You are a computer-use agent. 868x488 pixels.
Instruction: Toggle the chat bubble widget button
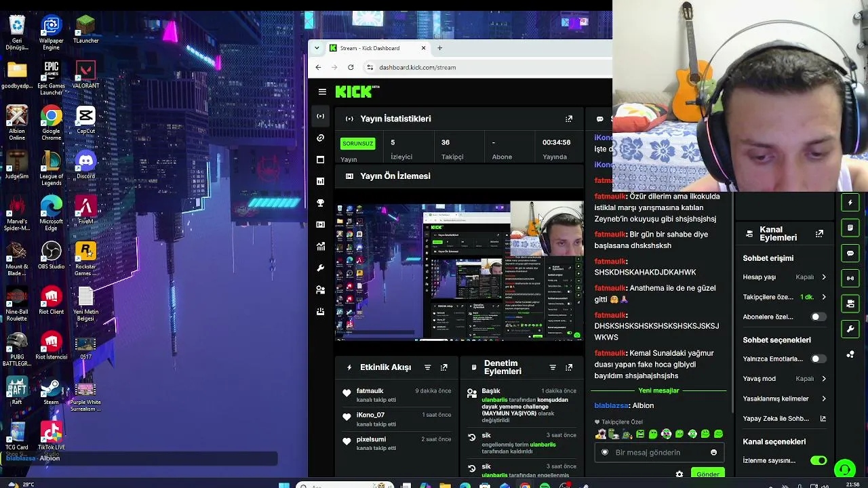pos(850,253)
